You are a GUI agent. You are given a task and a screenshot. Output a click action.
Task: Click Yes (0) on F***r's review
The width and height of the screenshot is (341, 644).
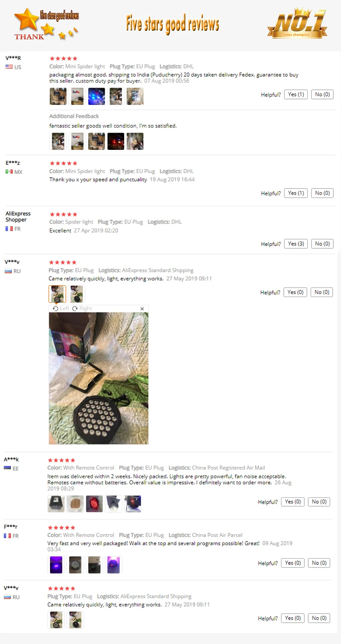tap(293, 563)
